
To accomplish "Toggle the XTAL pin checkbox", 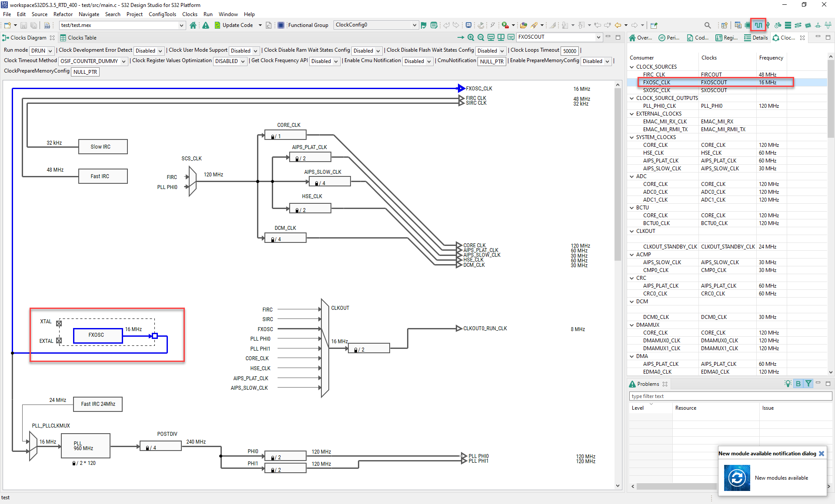I will (x=59, y=323).
